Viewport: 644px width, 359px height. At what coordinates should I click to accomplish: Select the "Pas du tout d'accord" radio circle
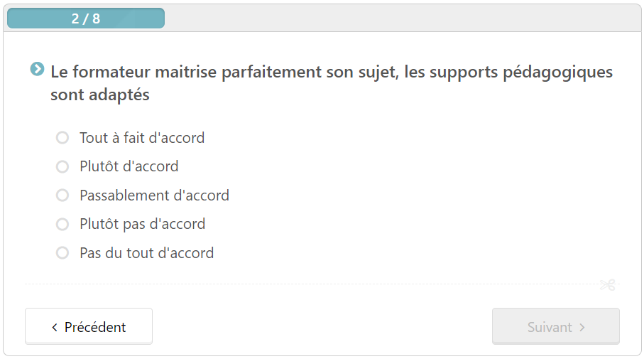[62, 253]
